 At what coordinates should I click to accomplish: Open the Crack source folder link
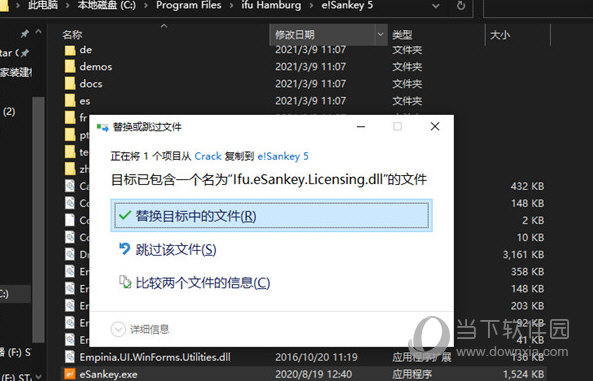pyautogui.click(x=208, y=156)
